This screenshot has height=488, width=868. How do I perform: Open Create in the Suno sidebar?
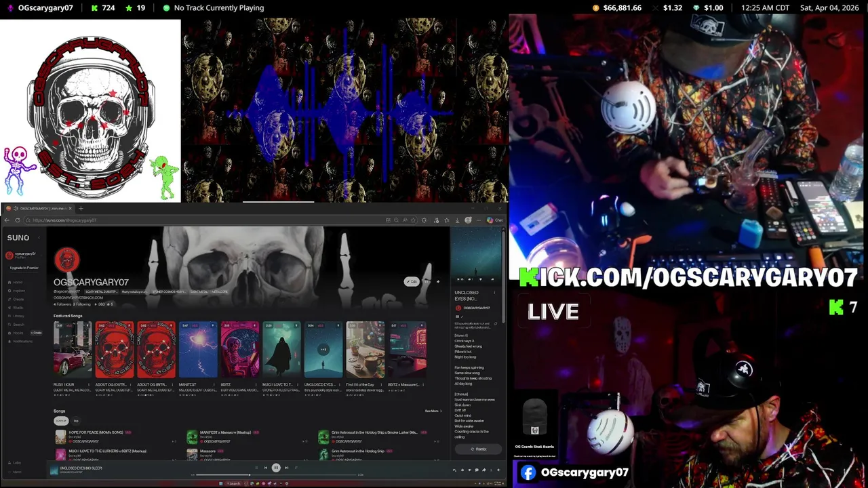tap(16, 299)
